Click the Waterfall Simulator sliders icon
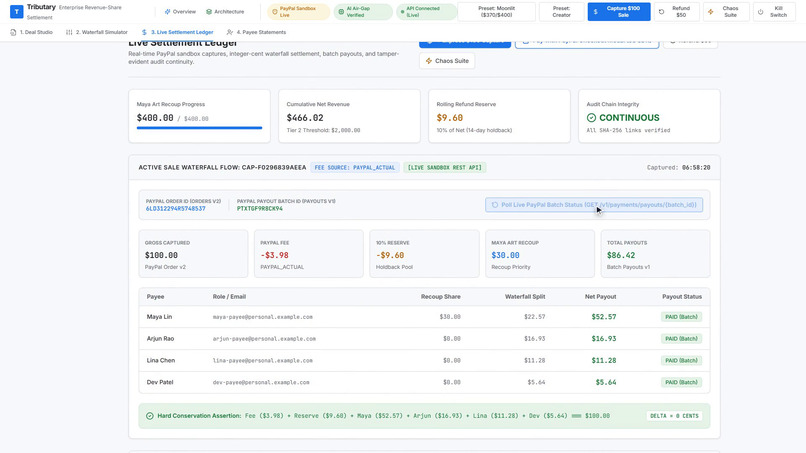Viewport: 806px width, 453px height. (x=69, y=32)
